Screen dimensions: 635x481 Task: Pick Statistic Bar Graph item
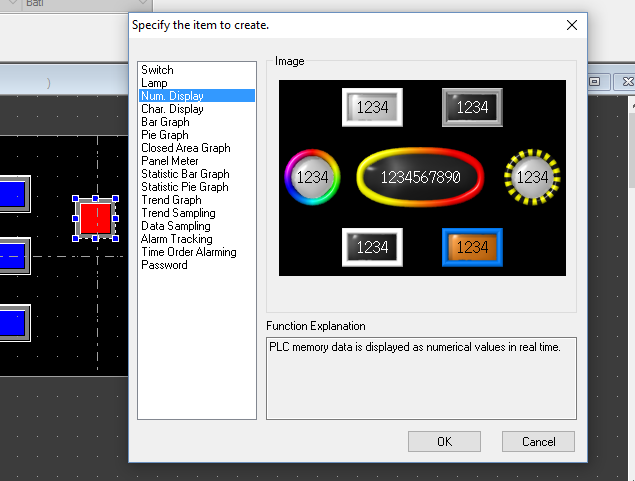185,174
